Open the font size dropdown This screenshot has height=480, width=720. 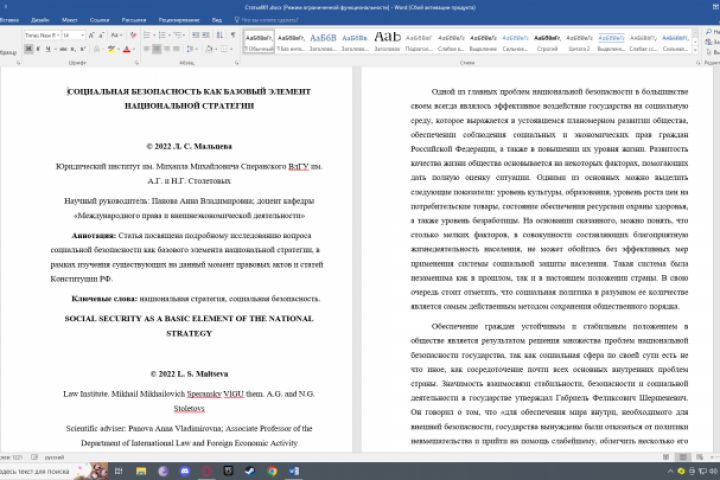(83, 35)
